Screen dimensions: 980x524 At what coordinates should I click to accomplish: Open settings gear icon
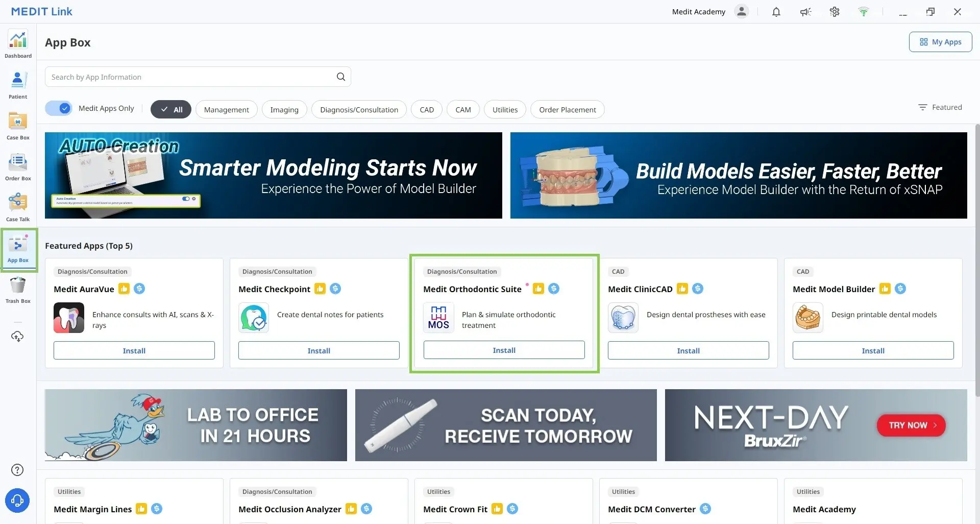pyautogui.click(x=835, y=12)
